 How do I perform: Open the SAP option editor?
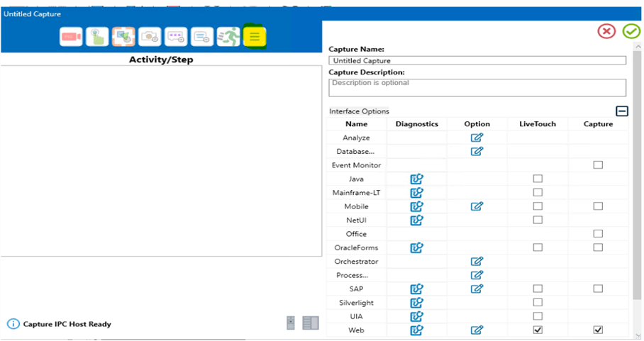click(477, 289)
